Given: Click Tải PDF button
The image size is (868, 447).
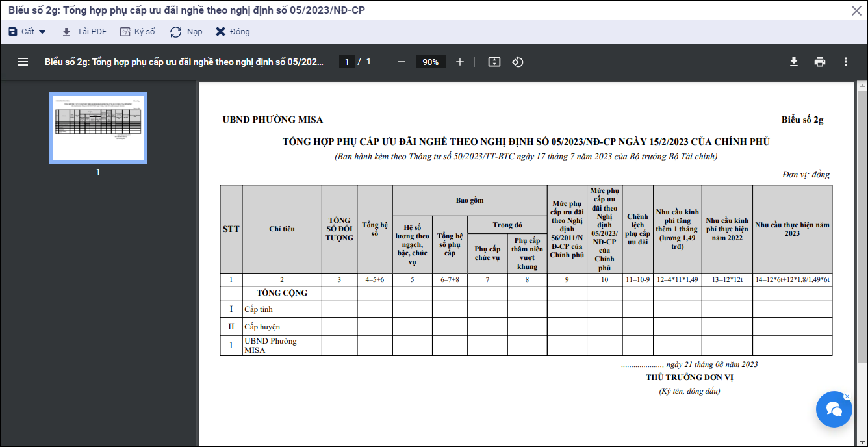Looking at the screenshot, I should coord(84,32).
